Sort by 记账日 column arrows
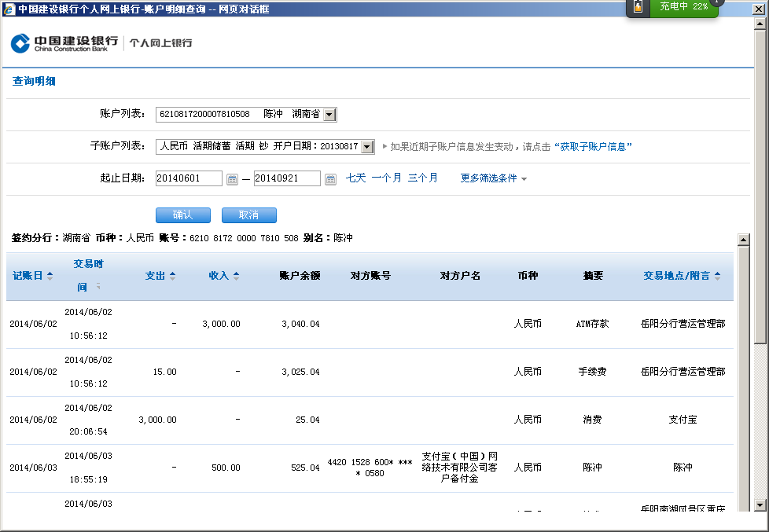Viewport: 769px width, 532px height. 50,276
